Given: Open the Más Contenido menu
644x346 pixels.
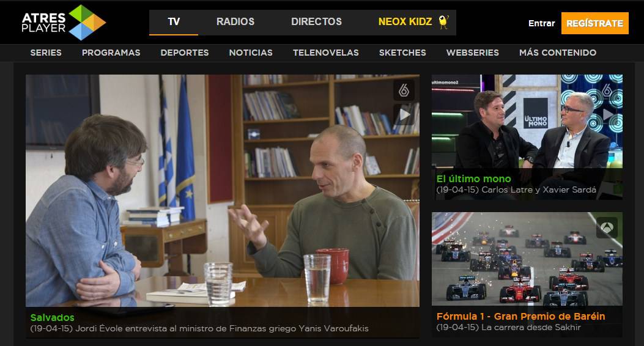Looking at the screenshot, I should coord(557,53).
